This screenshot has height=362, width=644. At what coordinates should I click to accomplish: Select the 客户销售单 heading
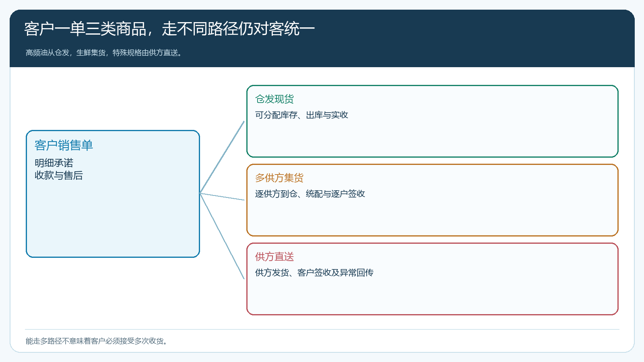(64, 145)
